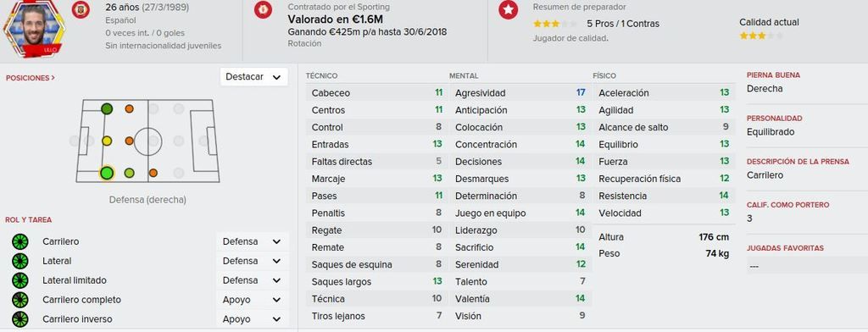
Task: Open the Destacar dropdown
Action: (253, 77)
